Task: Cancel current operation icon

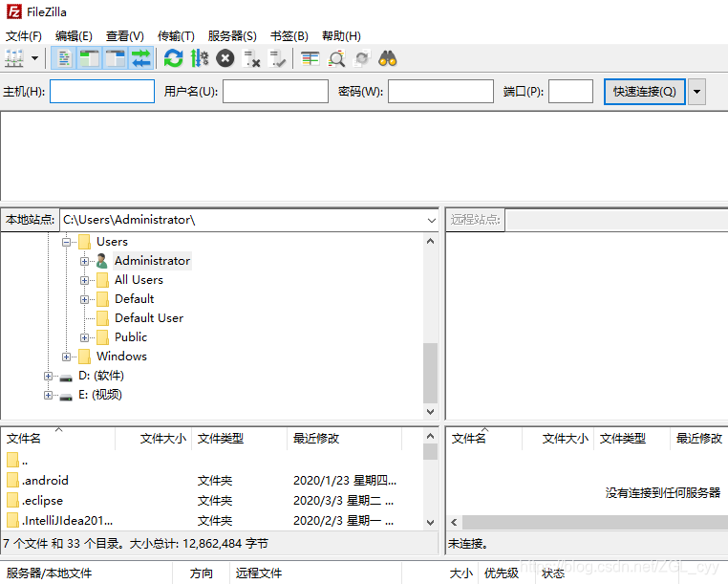Action: (x=225, y=58)
